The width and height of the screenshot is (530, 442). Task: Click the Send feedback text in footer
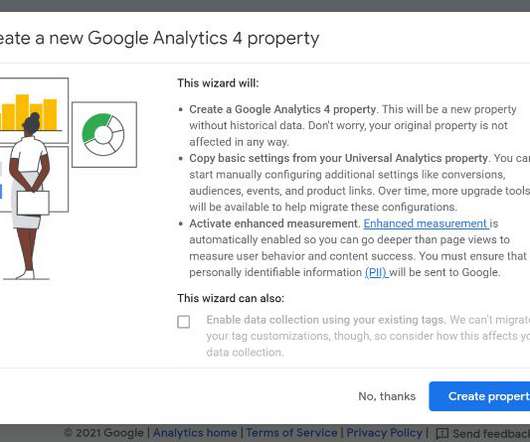(491, 433)
